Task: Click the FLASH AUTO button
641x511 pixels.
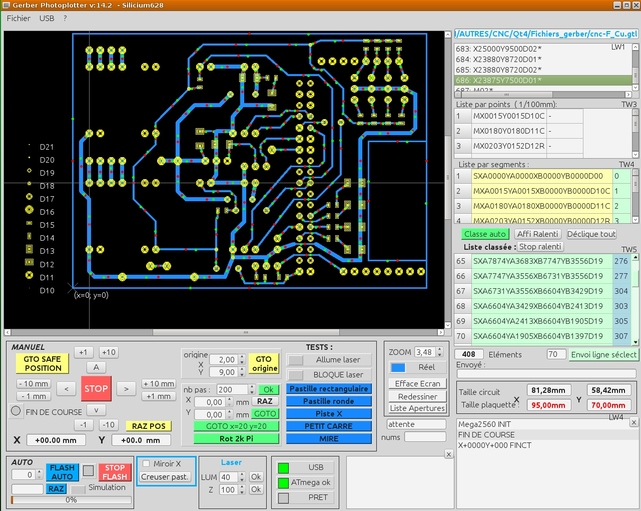Action: point(62,470)
